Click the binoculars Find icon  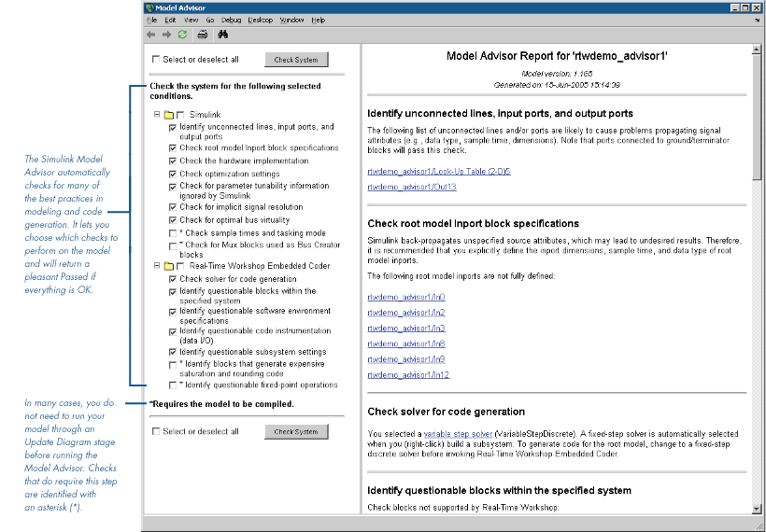tap(223, 35)
